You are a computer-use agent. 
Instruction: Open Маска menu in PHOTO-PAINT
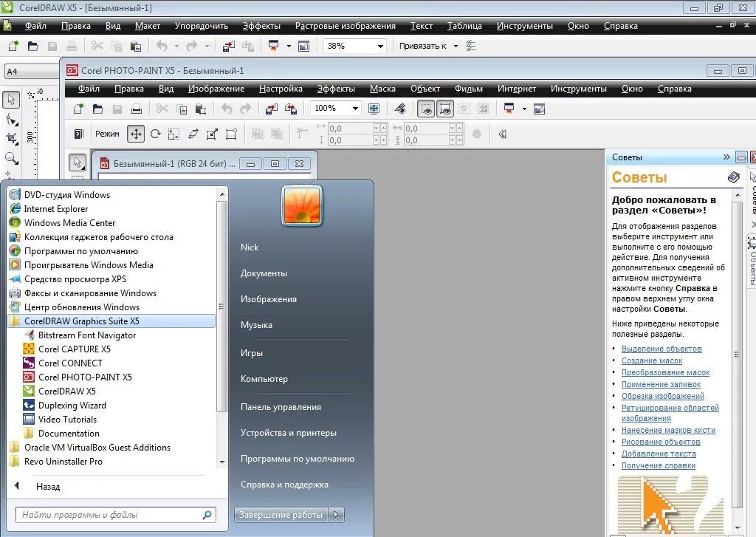coord(382,89)
